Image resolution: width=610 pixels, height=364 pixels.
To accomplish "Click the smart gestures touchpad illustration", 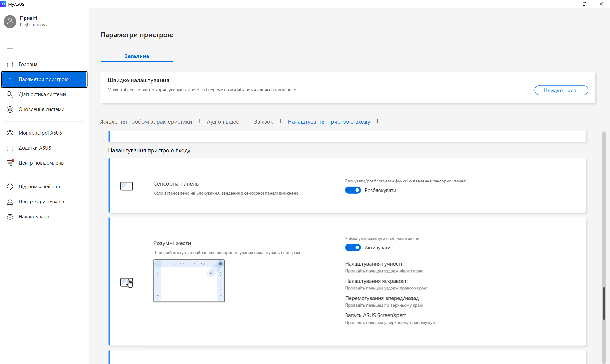I will (x=189, y=281).
